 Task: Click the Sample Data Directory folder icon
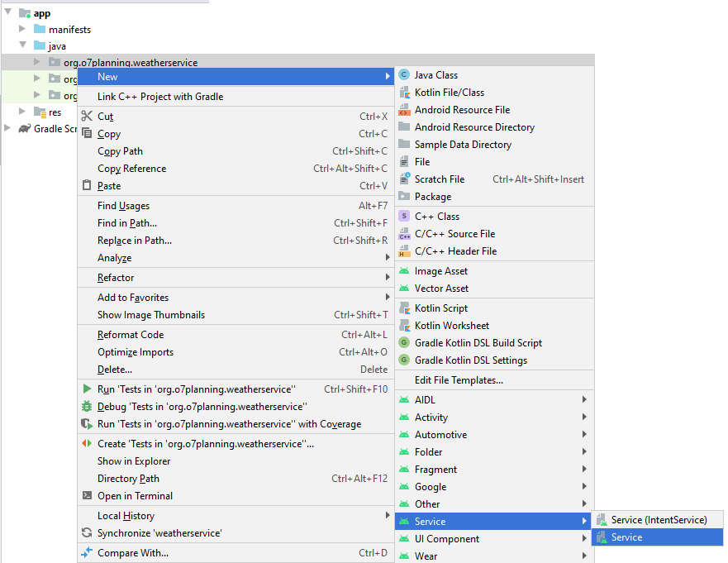(404, 144)
